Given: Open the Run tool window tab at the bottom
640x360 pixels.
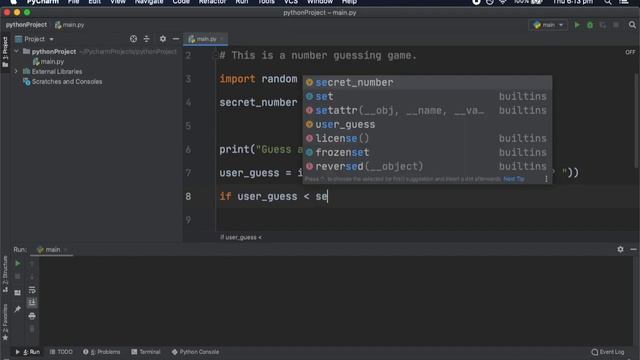Looking at the screenshot, I should tap(28, 352).
